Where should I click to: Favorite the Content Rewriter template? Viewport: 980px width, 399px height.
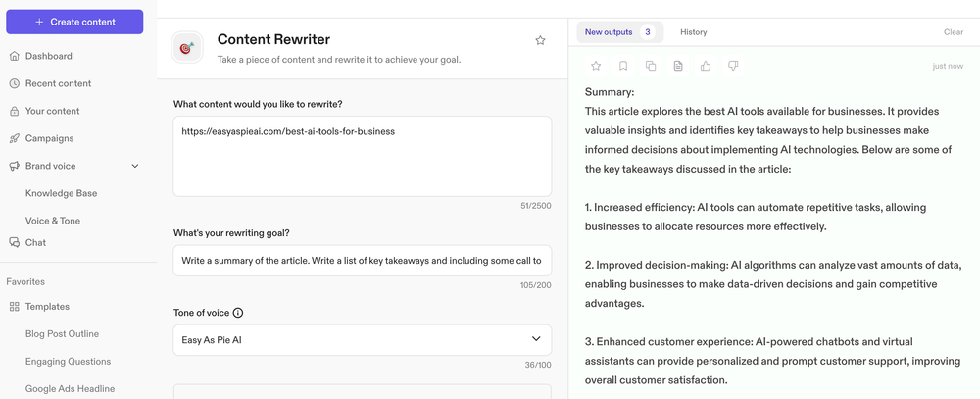[540, 40]
